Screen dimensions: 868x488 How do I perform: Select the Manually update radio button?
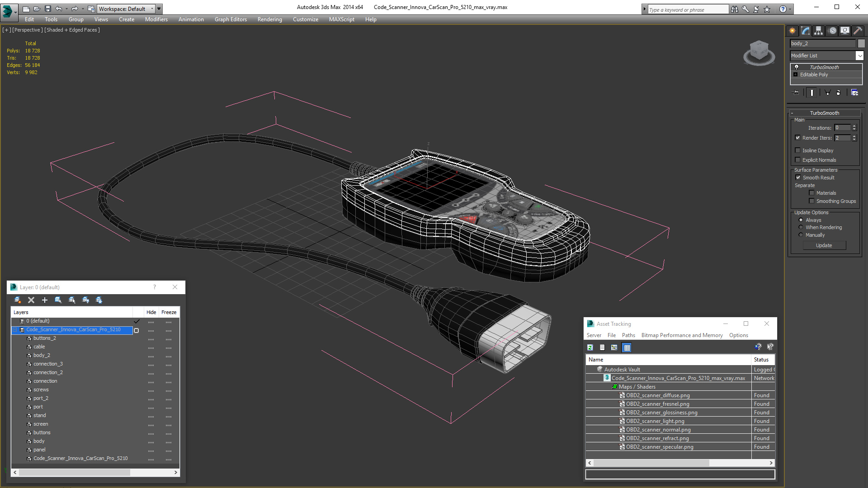(801, 235)
